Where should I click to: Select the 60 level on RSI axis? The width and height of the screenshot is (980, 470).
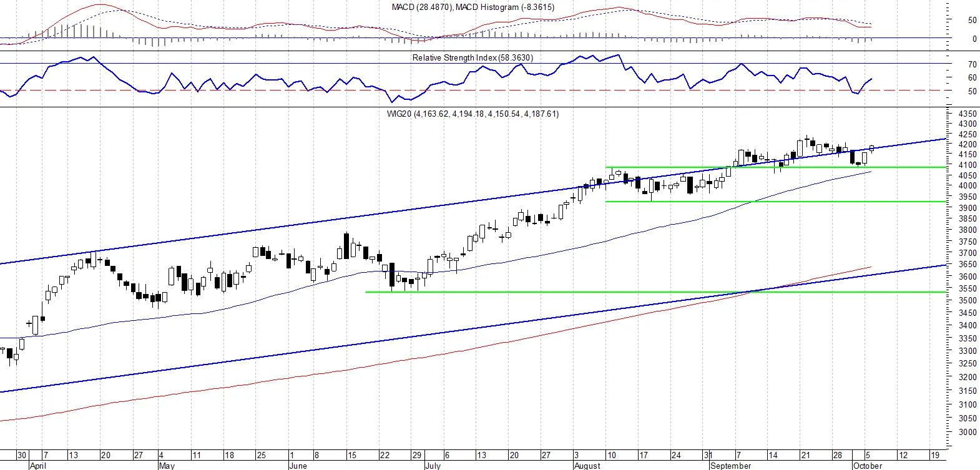point(972,78)
